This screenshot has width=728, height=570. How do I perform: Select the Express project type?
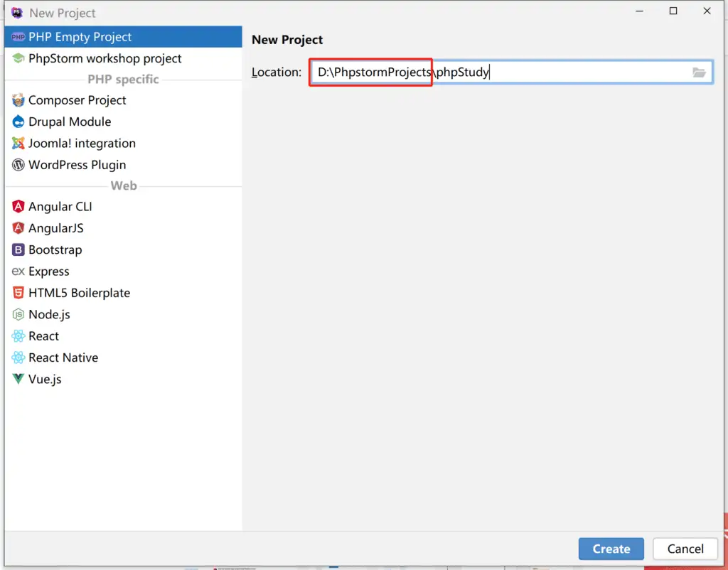click(48, 271)
